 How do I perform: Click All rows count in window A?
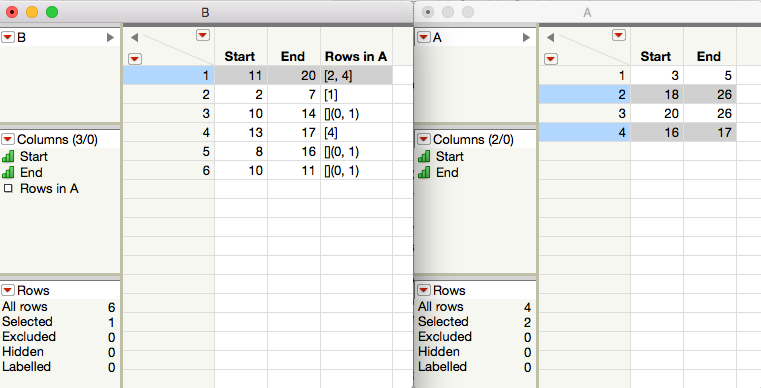(527, 307)
